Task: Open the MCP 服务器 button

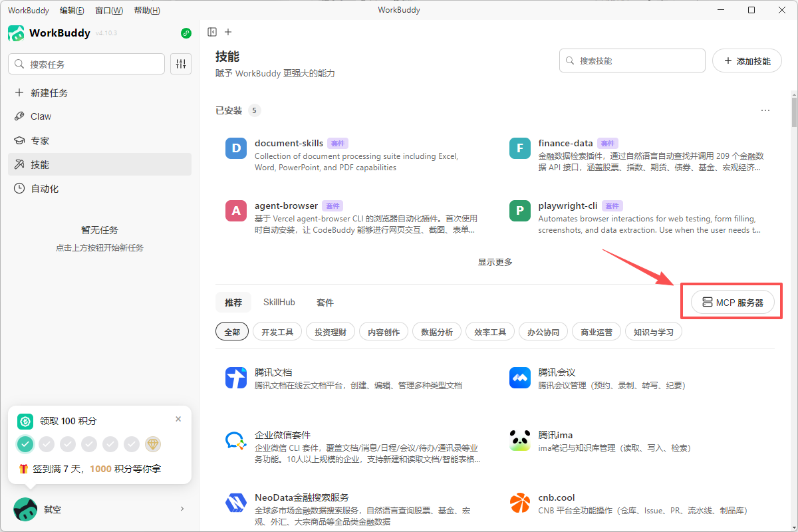Action: click(732, 303)
